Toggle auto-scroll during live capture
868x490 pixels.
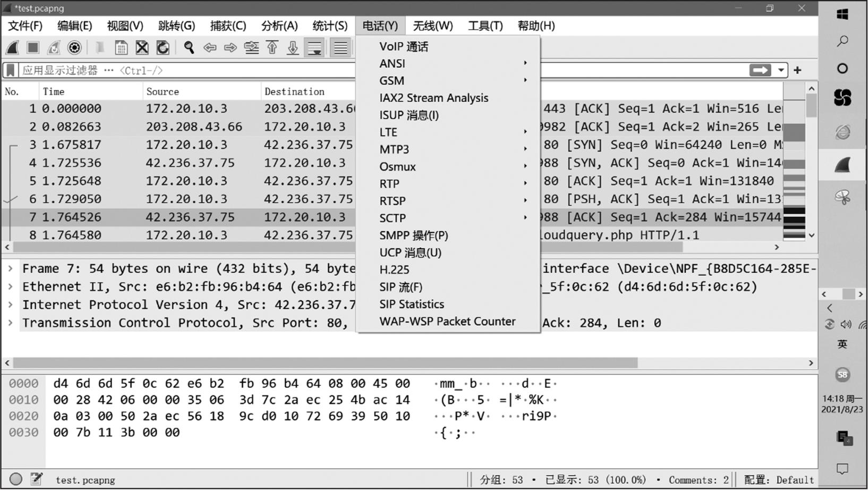click(x=314, y=48)
